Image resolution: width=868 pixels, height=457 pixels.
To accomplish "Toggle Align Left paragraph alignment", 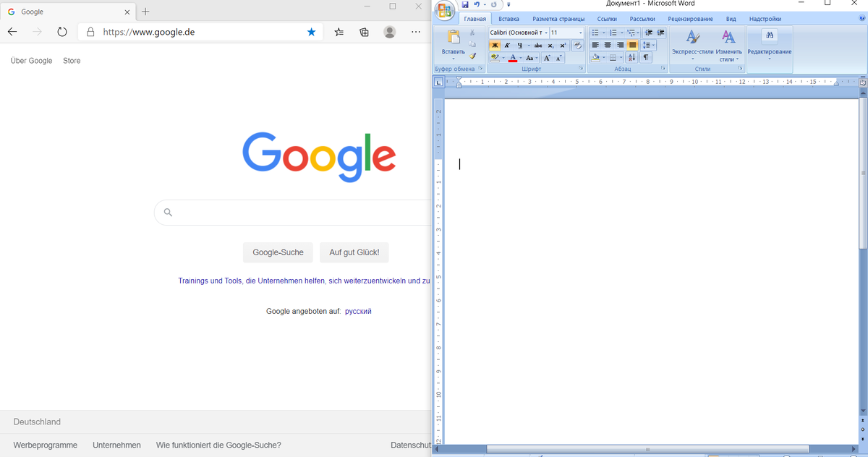I will pyautogui.click(x=595, y=45).
